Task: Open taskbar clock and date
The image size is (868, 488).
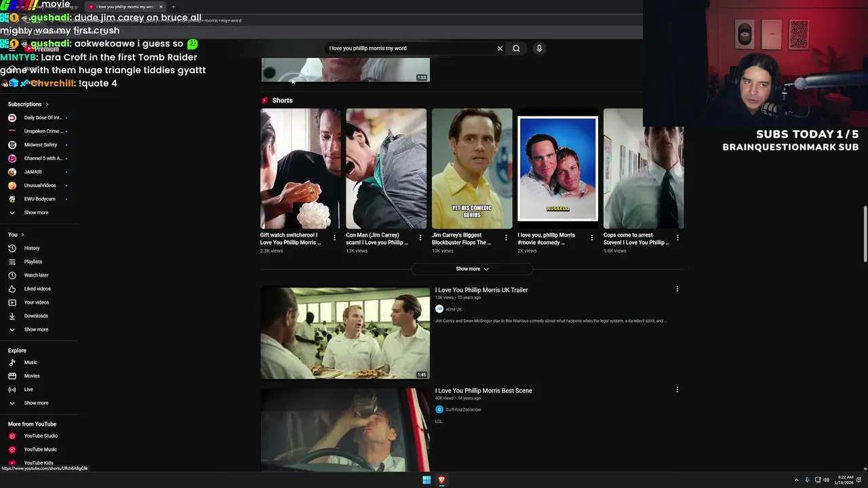Action: point(846,480)
